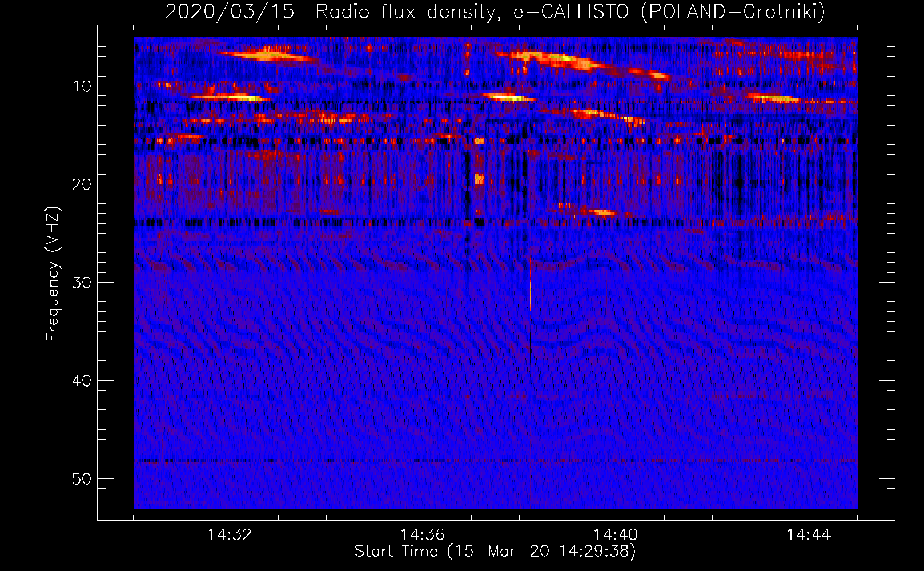Click the time tick label '14:40'
This screenshot has width=924, height=571.
(x=616, y=535)
